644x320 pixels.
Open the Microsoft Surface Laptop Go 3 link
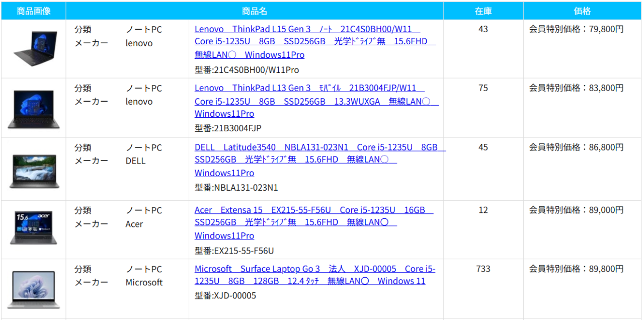(x=315, y=275)
